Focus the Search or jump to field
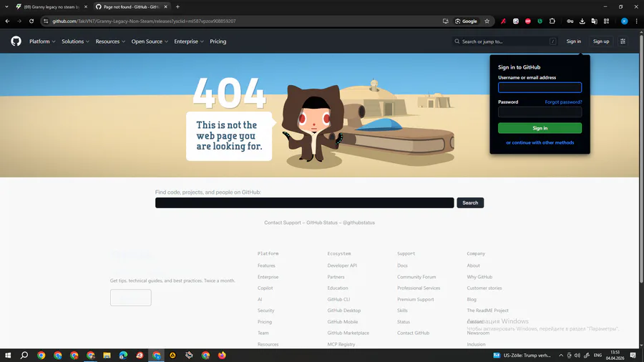The height and width of the screenshot is (362, 644). pyautogui.click(x=504, y=41)
